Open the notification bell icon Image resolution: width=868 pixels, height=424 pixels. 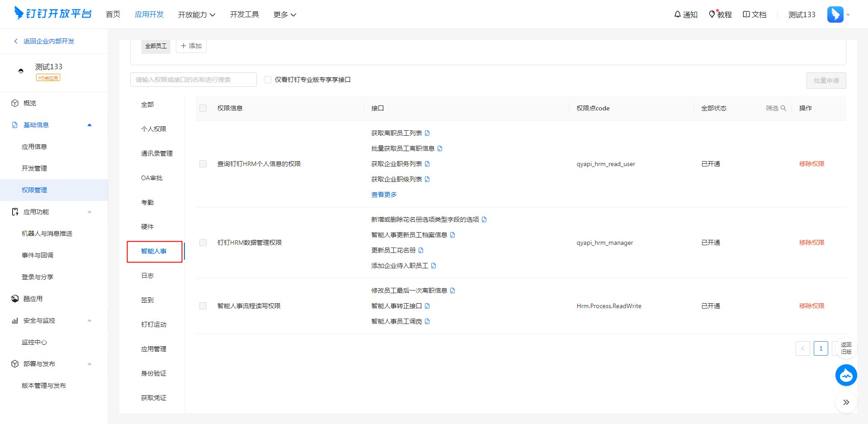[677, 14]
